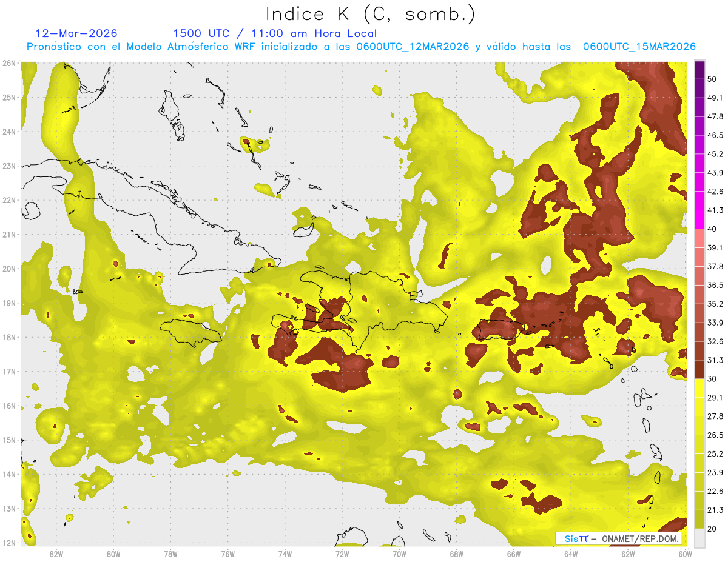The image size is (728, 562).
Task: Click the magenta color bar segment between 40 and 41.3
Action: click(x=699, y=219)
